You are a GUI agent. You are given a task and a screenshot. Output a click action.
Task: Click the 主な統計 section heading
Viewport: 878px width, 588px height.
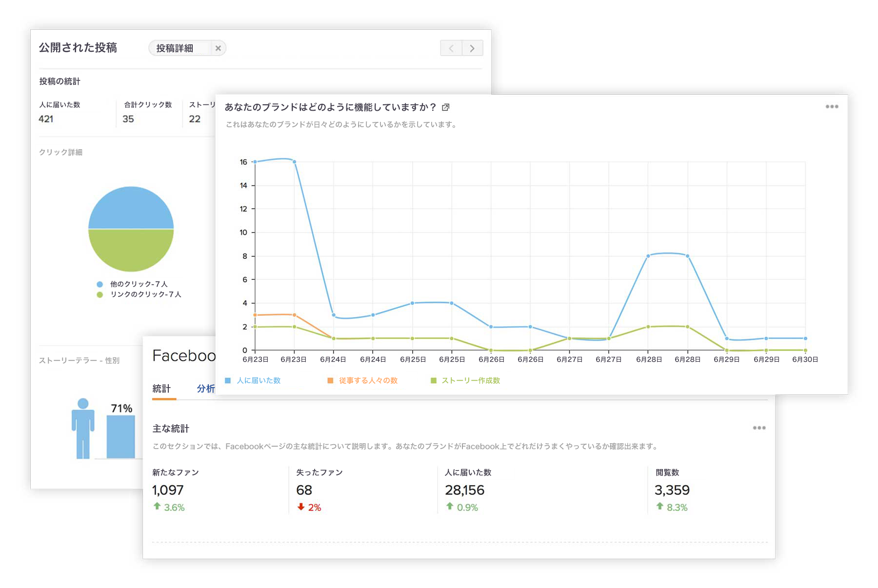(x=171, y=429)
